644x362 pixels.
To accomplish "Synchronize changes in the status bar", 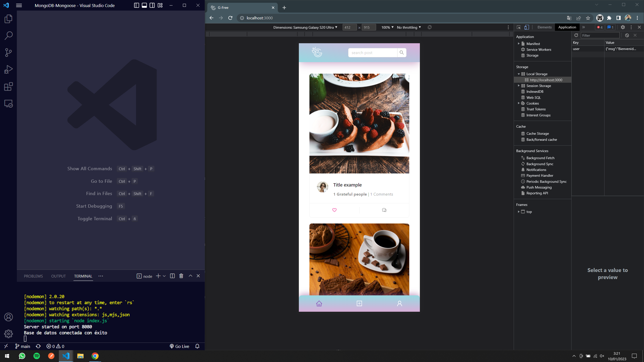I will click(x=38, y=346).
